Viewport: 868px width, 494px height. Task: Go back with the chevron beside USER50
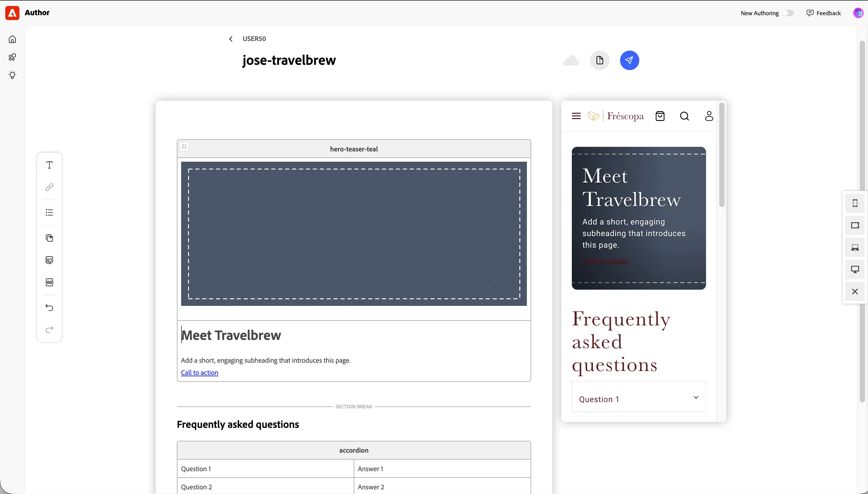pos(231,39)
